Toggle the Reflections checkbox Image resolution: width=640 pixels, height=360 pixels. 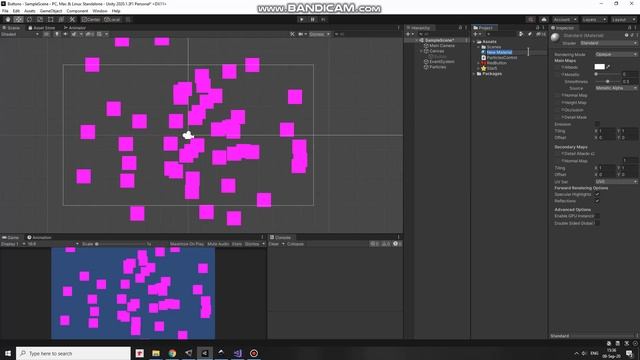[x=597, y=201]
